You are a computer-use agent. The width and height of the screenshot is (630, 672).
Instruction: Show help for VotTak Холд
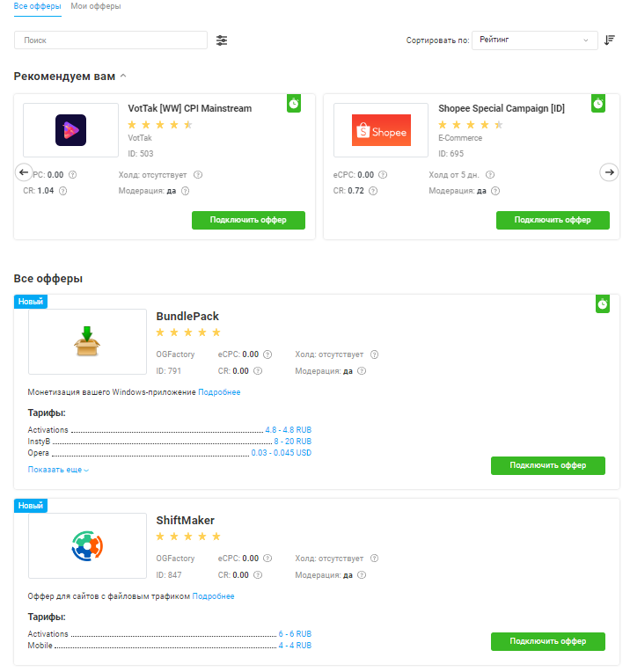(x=198, y=174)
